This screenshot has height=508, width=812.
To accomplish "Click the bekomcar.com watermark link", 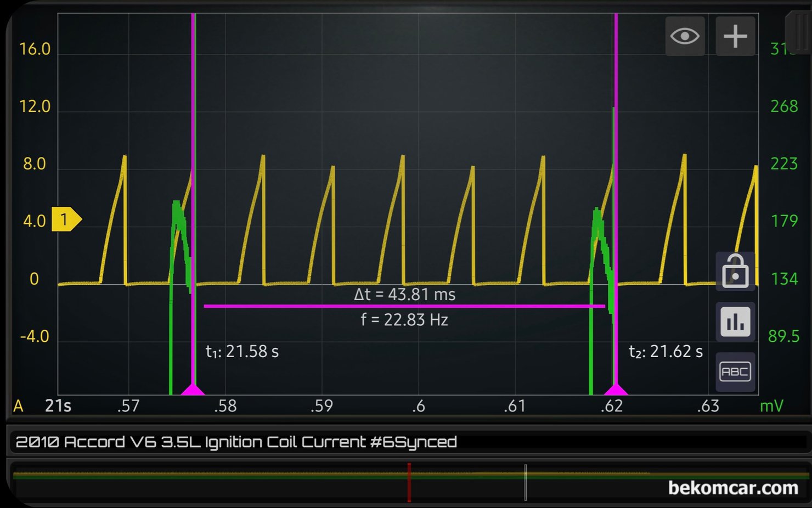I will pos(733,488).
